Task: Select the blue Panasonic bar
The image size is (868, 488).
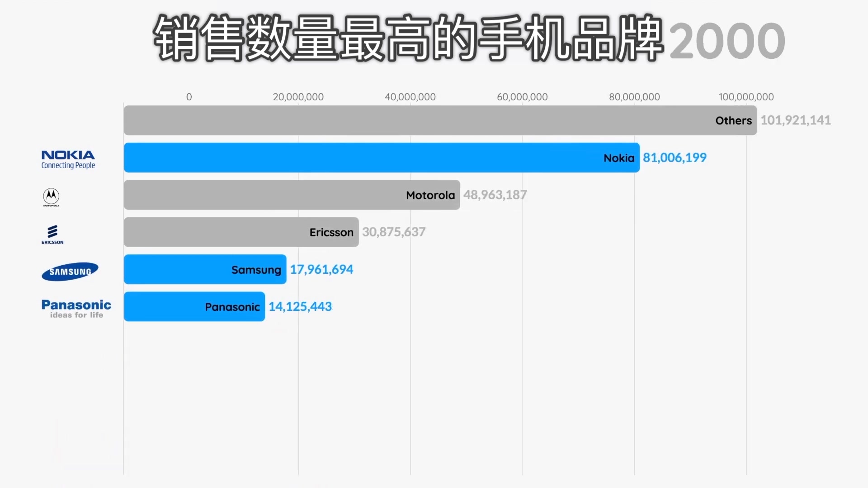Action: click(194, 307)
